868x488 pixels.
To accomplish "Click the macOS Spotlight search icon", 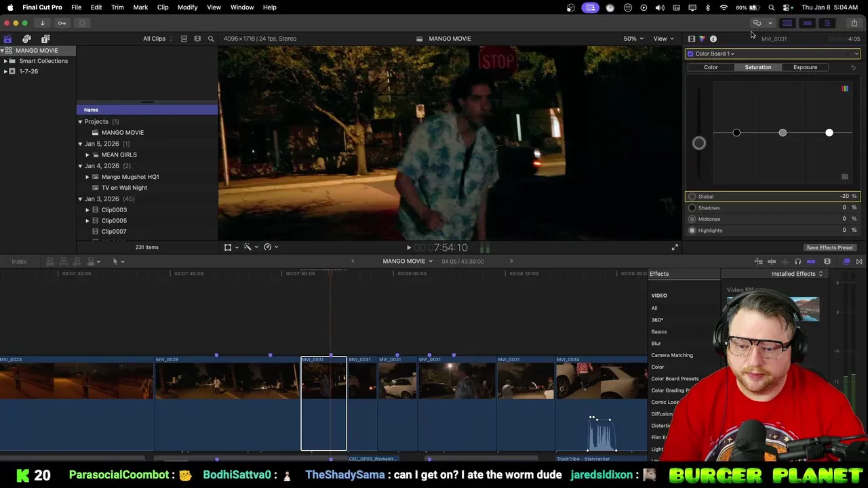I will tap(771, 7).
